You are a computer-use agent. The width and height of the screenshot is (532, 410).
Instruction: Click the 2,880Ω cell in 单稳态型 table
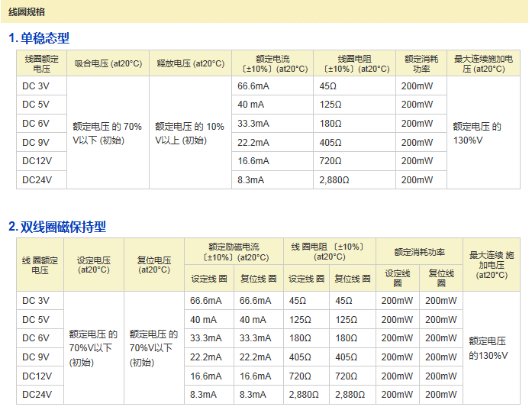pos(334,180)
